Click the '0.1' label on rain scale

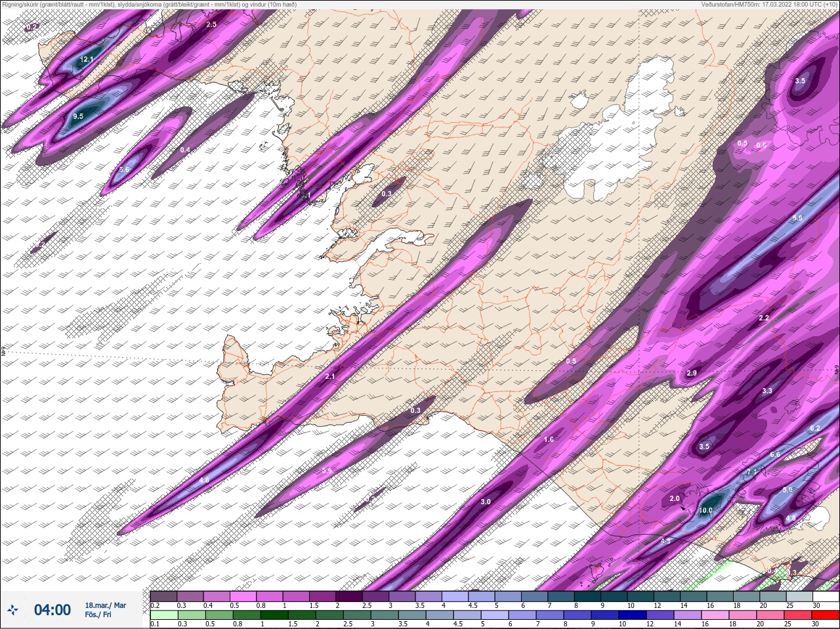coord(156,624)
